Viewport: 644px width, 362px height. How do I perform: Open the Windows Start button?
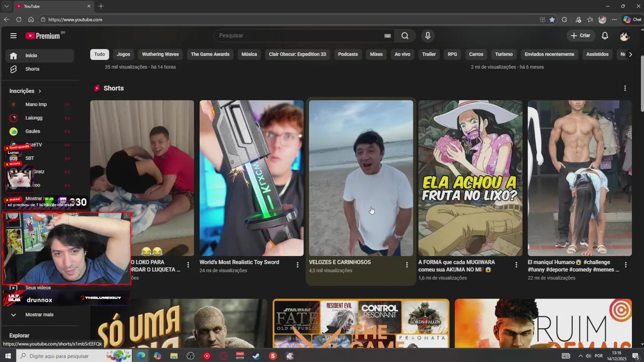click(8, 356)
